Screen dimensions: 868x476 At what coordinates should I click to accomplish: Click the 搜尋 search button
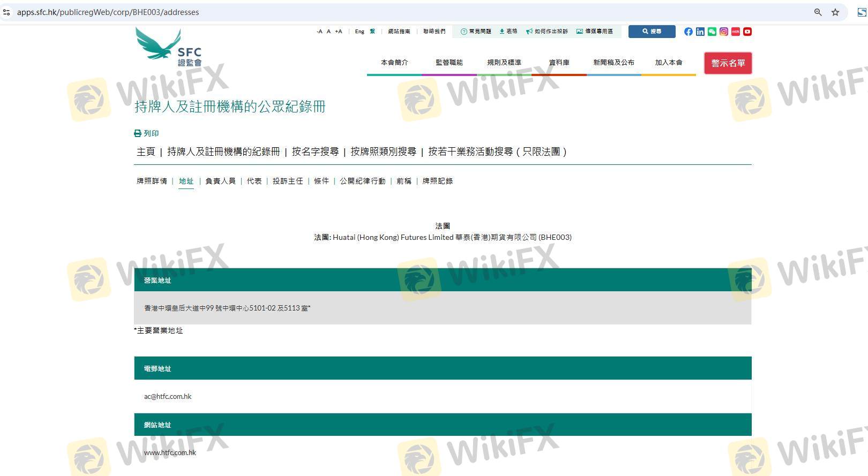(x=652, y=32)
